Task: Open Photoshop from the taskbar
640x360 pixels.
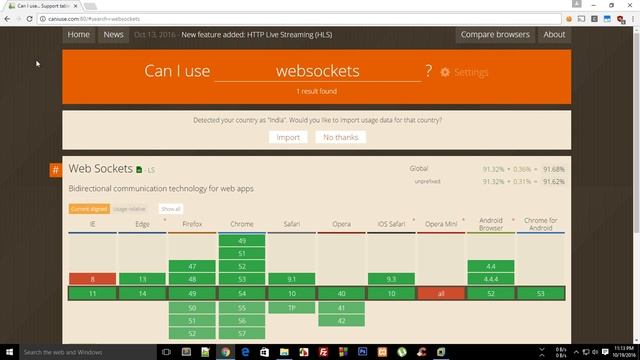Action: click(x=362, y=352)
